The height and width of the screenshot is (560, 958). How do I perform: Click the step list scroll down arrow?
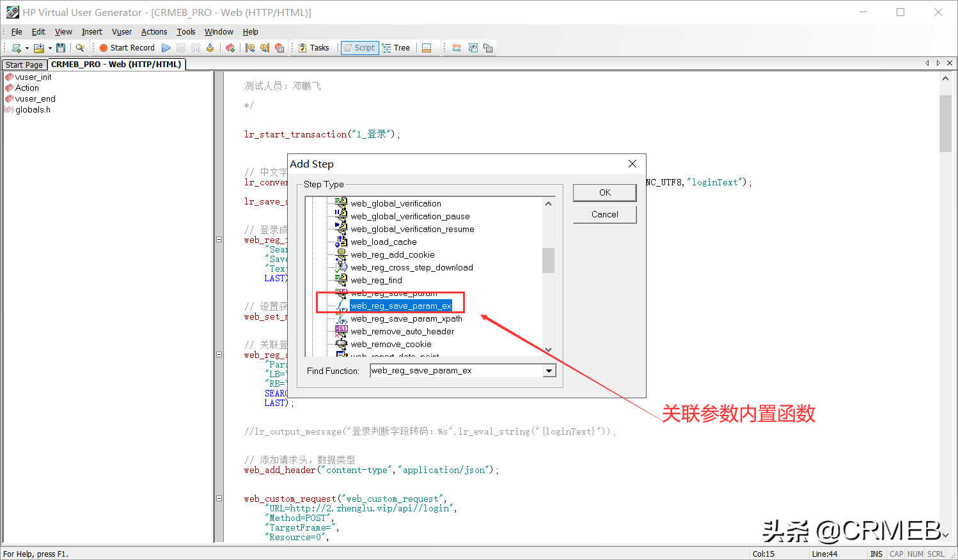[548, 350]
